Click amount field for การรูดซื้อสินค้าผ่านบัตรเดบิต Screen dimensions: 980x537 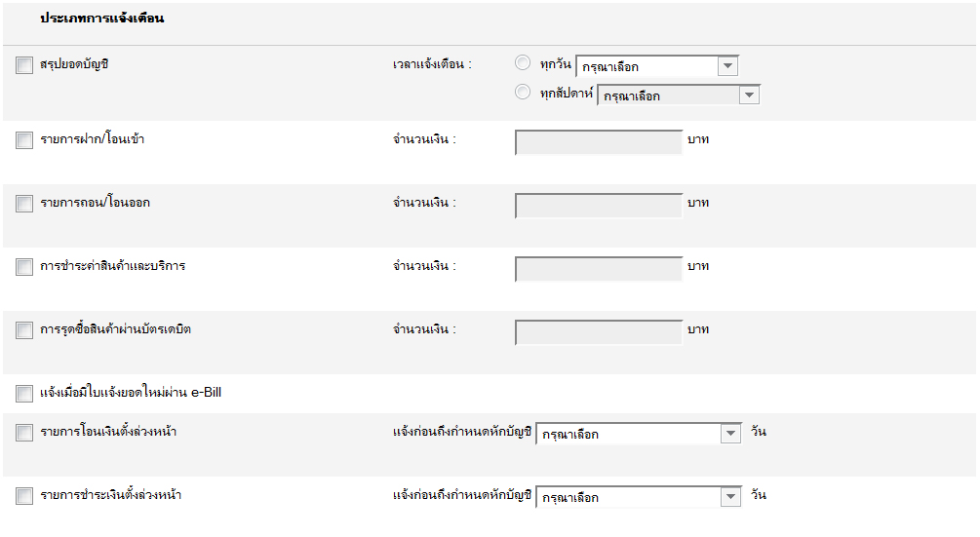coord(599,332)
